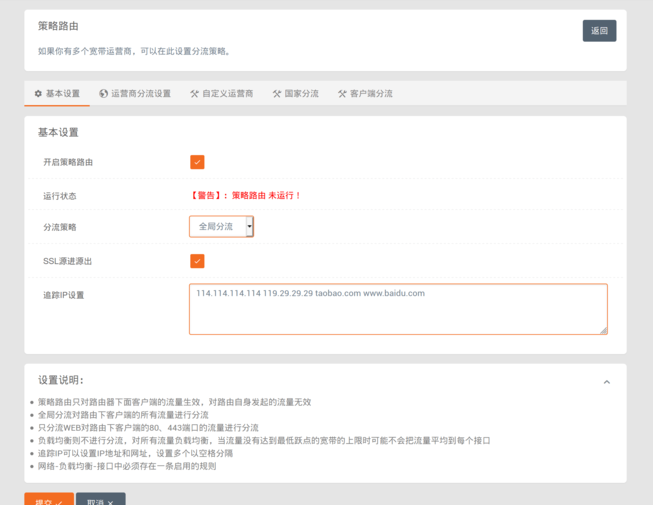
Task: Go to the 国家分流 tab
Action: point(302,94)
